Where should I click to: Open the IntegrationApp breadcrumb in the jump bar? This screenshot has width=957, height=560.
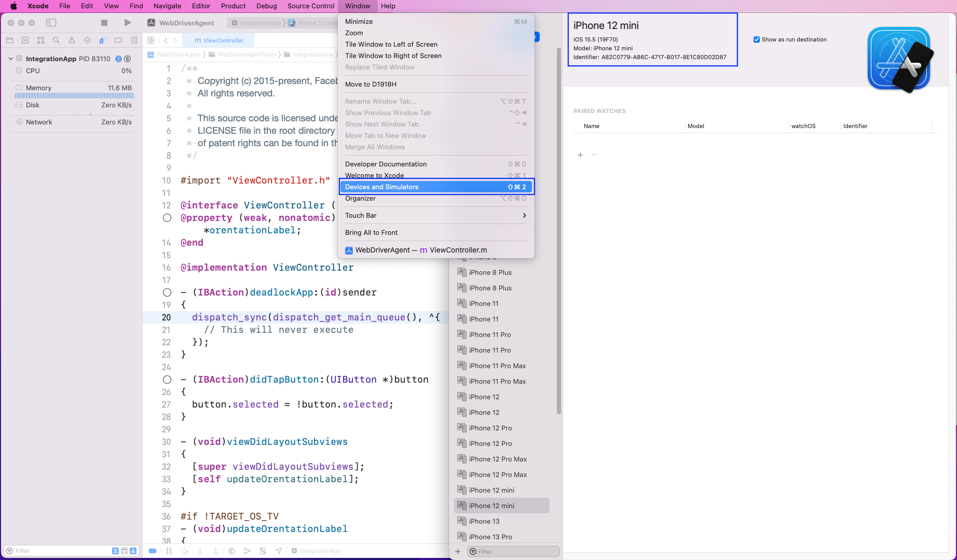pos(309,54)
